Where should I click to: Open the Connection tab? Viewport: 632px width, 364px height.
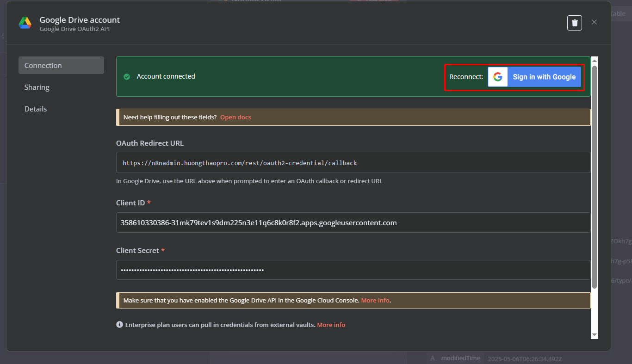(61, 65)
